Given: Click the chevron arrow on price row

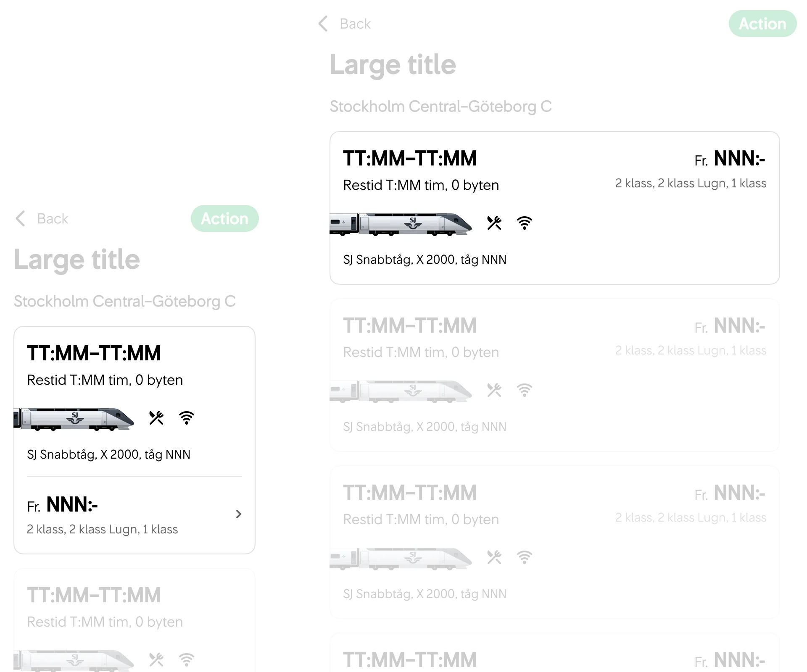Looking at the screenshot, I should 238,514.
